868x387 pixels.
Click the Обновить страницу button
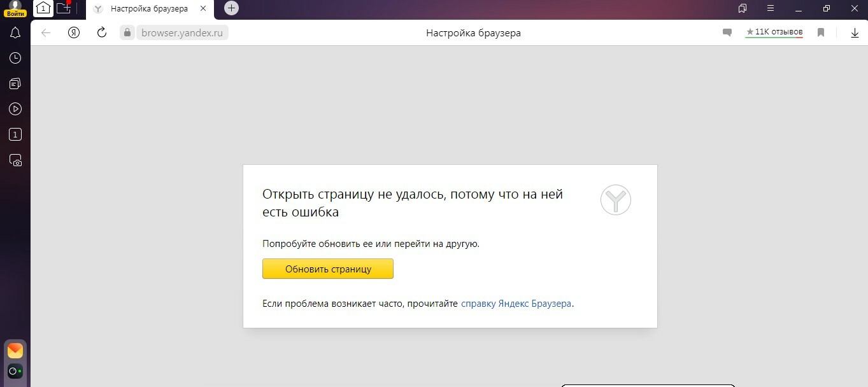click(328, 269)
